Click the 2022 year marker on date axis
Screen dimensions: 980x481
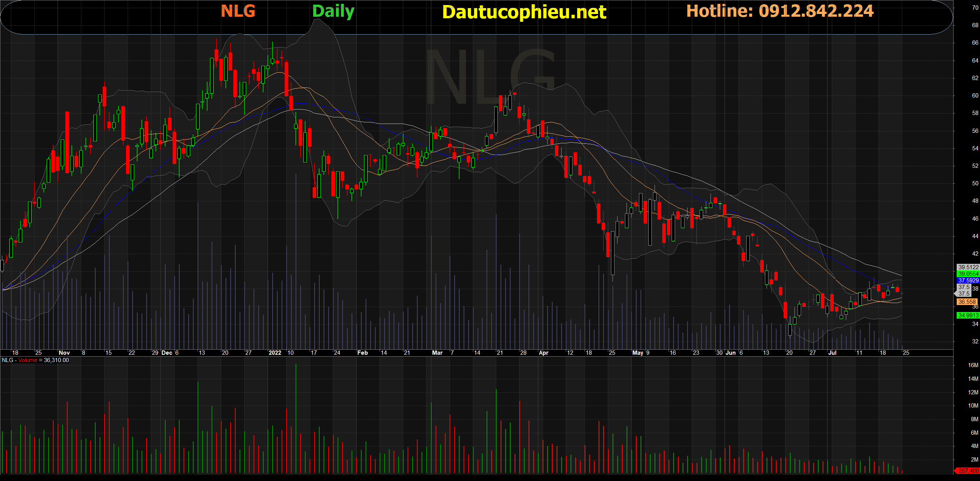pyautogui.click(x=275, y=353)
